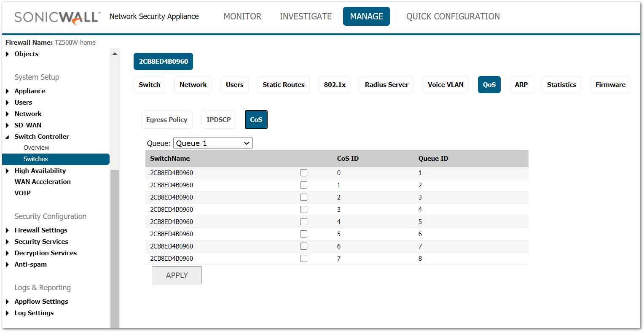Tick the checkbox for CoS ID 5
This screenshot has width=644, height=332.
[303, 234]
